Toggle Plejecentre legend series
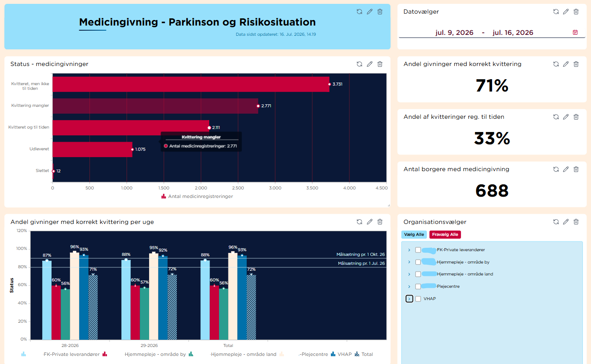The width and height of the screenshot is (591, 364). click(303, 354)
